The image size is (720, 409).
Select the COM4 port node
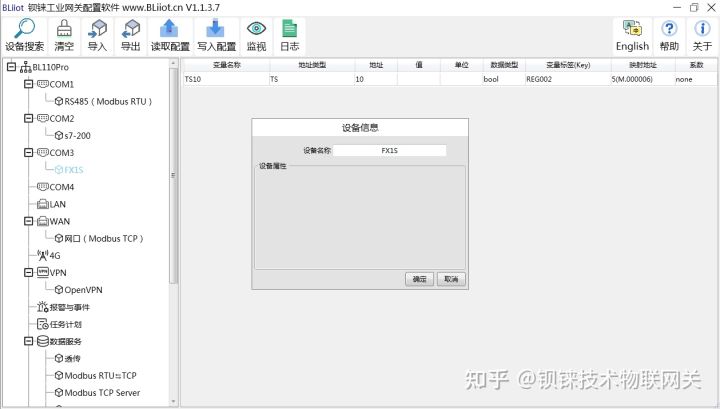click(56, 187)
